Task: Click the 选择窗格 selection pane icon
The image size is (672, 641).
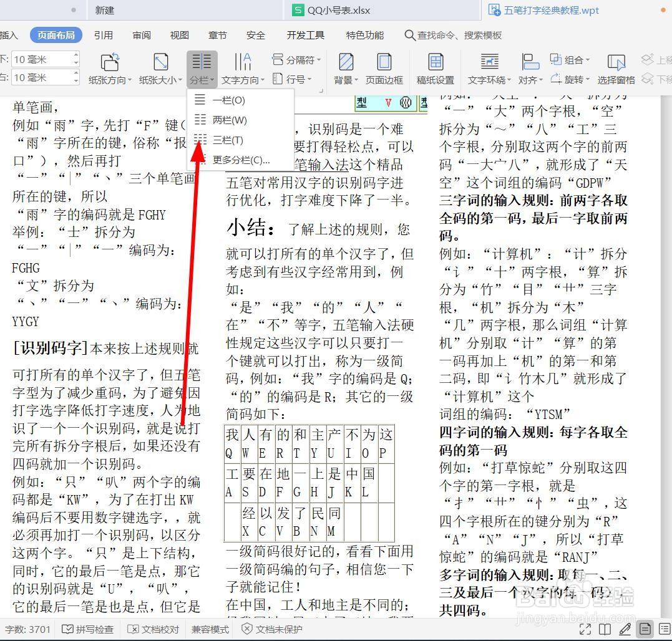Action: (x=616, y=69)
